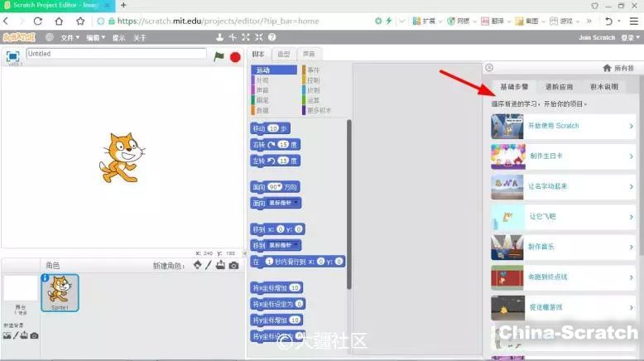Click the green flag to run project
The image size is (644, 361).
click(219, 56)
